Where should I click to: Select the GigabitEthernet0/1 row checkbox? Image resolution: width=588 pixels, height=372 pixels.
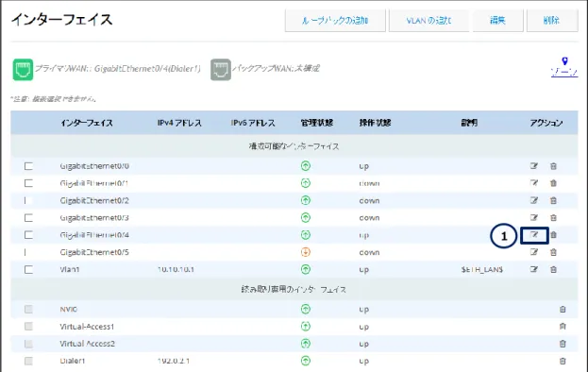(x=28, y=183)
